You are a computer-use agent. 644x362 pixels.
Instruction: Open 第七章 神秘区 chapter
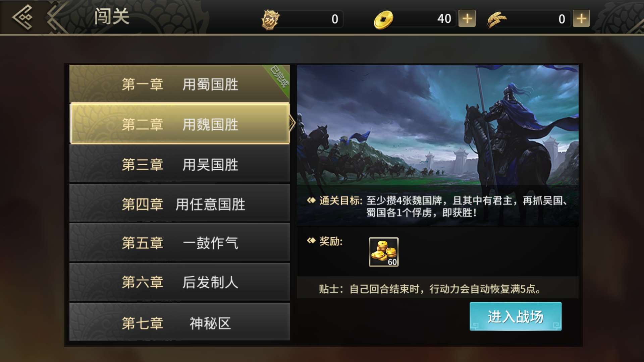pos(179,322)
